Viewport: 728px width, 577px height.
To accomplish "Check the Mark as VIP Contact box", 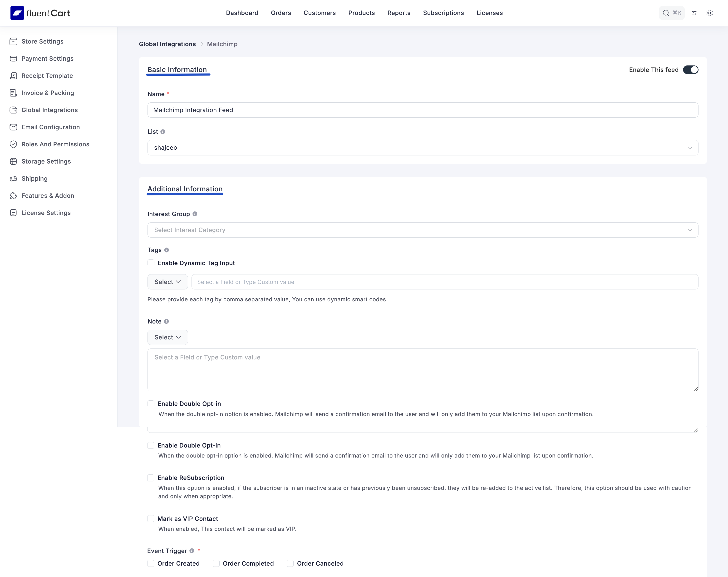I will tap(151, 518).
